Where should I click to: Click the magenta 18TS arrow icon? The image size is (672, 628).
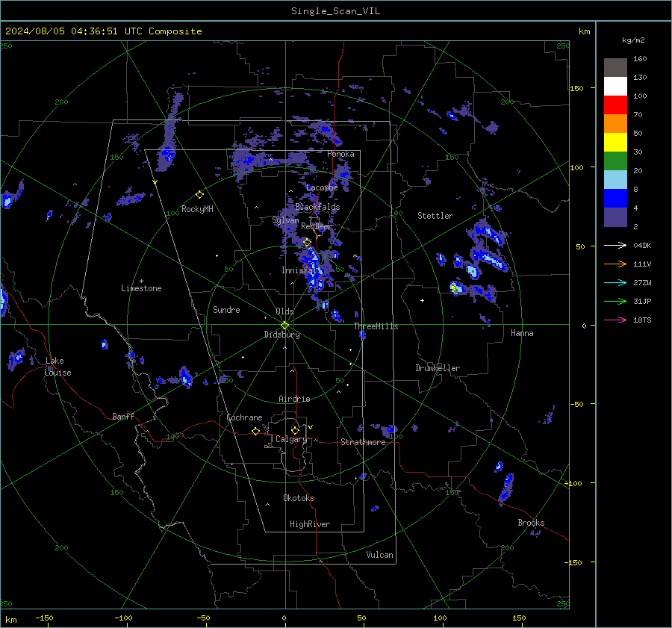pyautogui.click(x=615, y=320)
